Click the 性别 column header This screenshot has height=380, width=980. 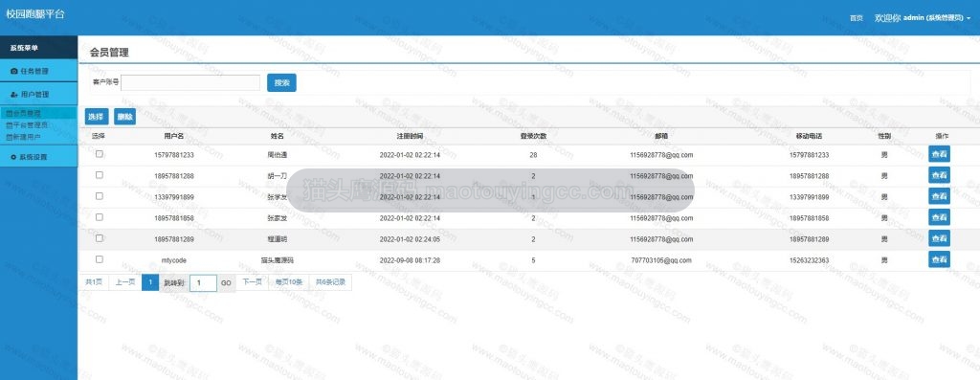pos(884,136)
